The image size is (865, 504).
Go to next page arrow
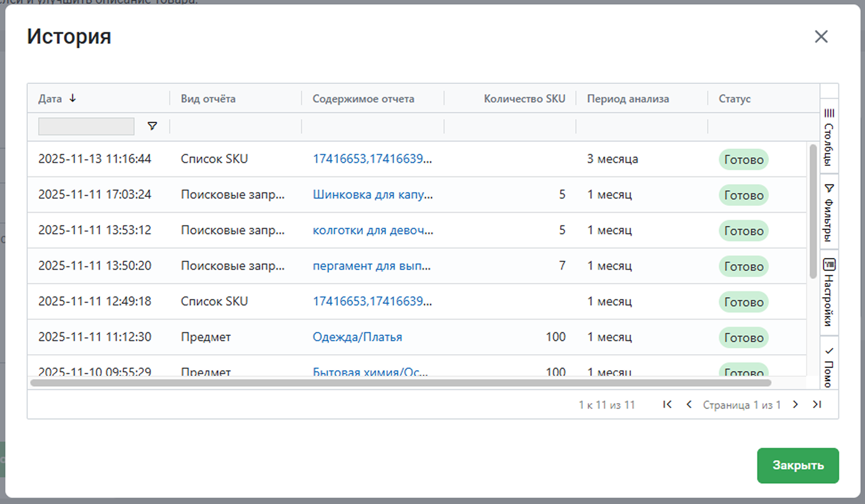pyautogui.click(x=795, y=404)
